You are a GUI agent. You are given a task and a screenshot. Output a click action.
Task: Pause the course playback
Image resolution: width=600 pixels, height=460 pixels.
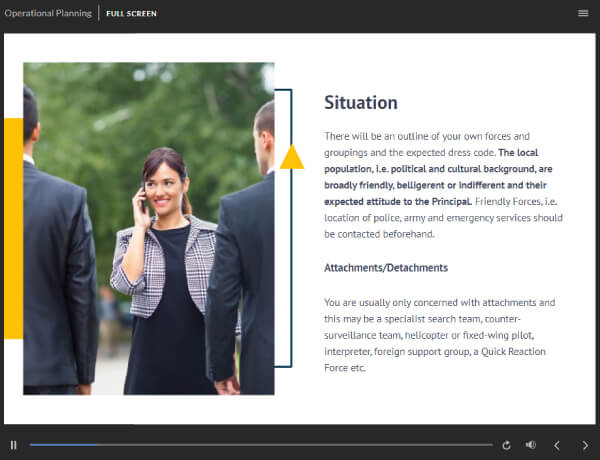(x=13, y=445)
